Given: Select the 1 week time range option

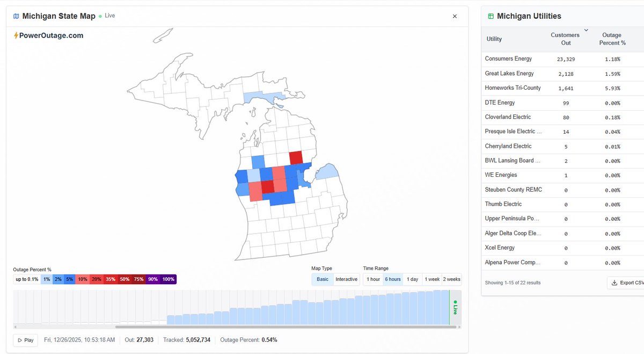Looking at the screenshot, I should pos(432,279).
